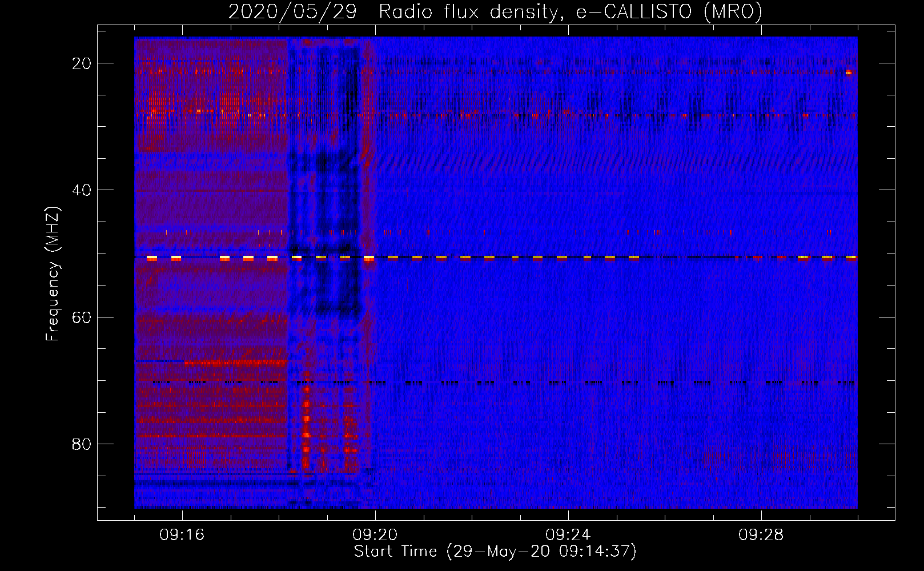Click the 'Frequency (MHZ)' y-axis label
The height and width of the screenshot is (571, 924).
[53, 274]
